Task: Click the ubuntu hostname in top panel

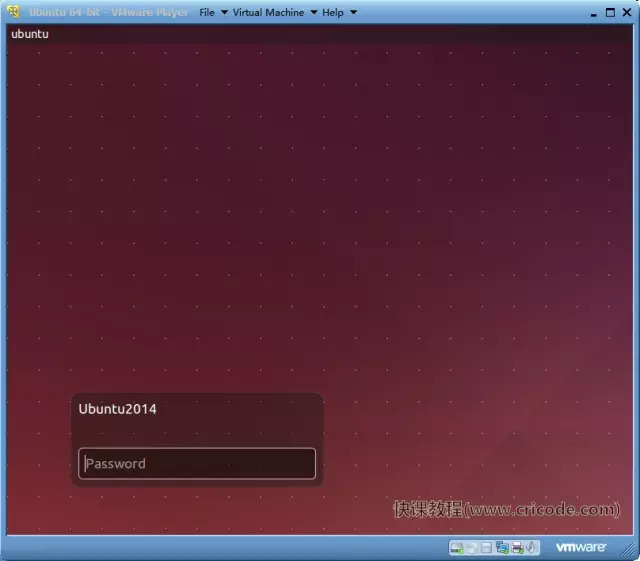Action: (x=30, y=34)
